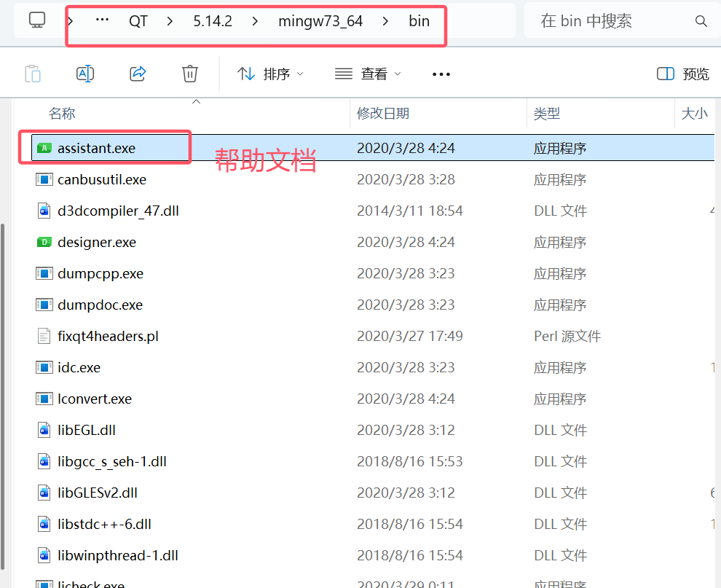The image size is (721, 588).
Task: Select the d3dcompiler_47.dll file icon
Action: click(x=44, y=211)
